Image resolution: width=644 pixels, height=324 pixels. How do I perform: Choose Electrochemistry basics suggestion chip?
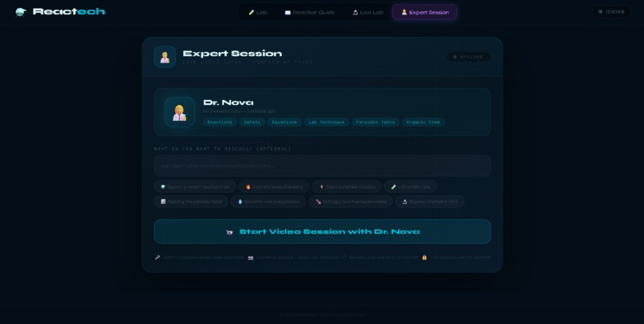tap(347, 186)
